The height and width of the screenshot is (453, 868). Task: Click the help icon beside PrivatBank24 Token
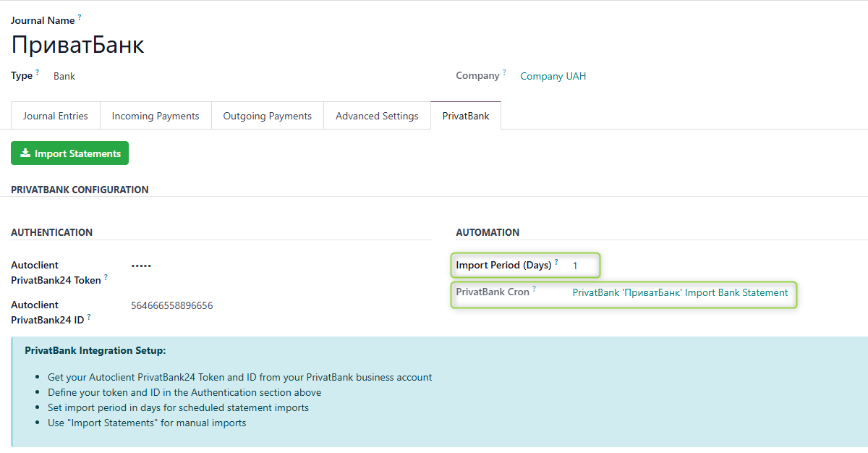106,276
